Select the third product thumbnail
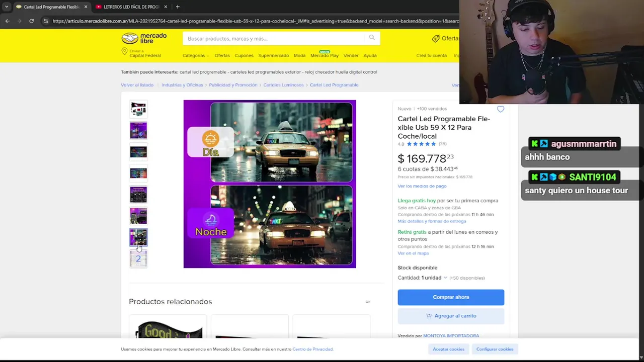Viewport: 644px width, 362px height. pyautogui.click(x=138, y=152)
